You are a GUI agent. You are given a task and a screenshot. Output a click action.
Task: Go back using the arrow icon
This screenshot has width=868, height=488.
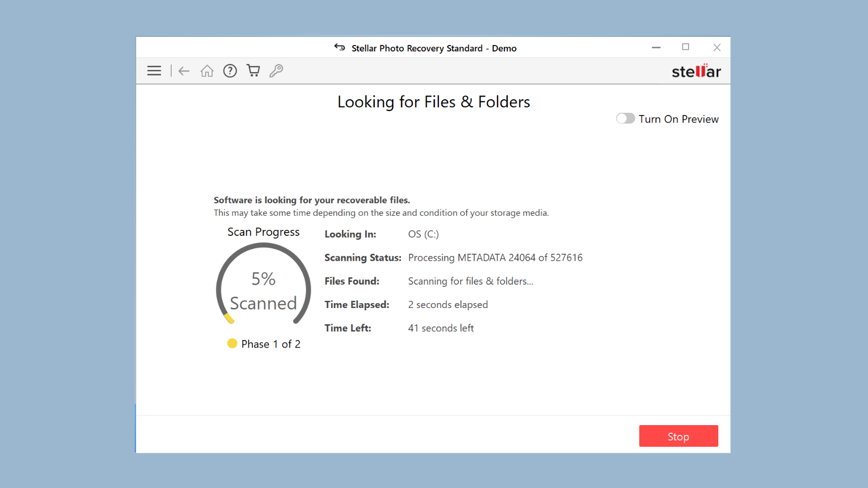pyautogui.click(x=184, y=71)
